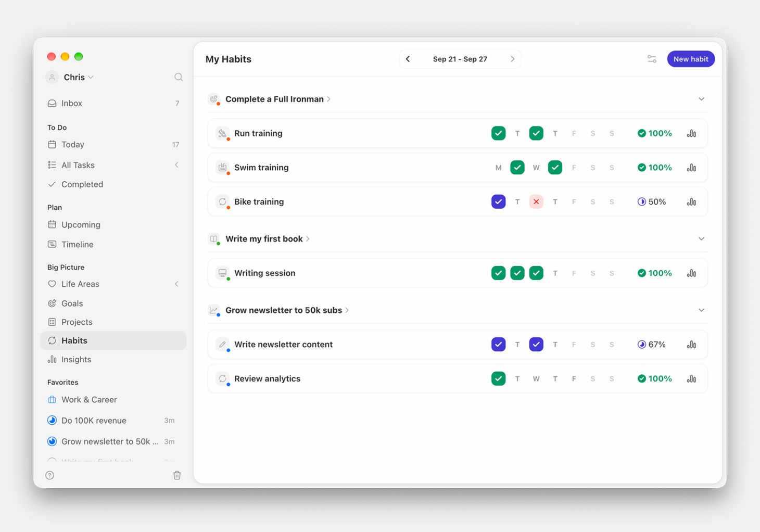Click the 67% progress indicator for newsletter content
Image resolution: width=760 pixels, height=532 pixels.
(652, 344)
